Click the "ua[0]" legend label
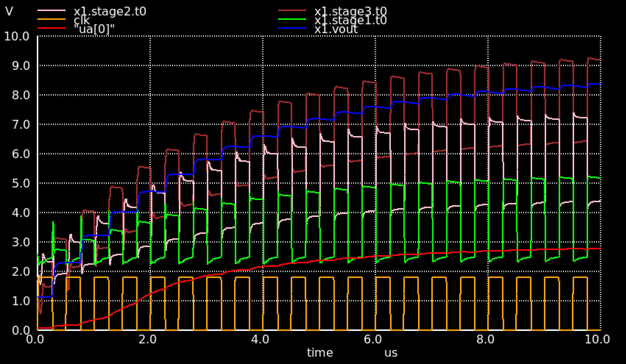626x364 pixels. 94,29
